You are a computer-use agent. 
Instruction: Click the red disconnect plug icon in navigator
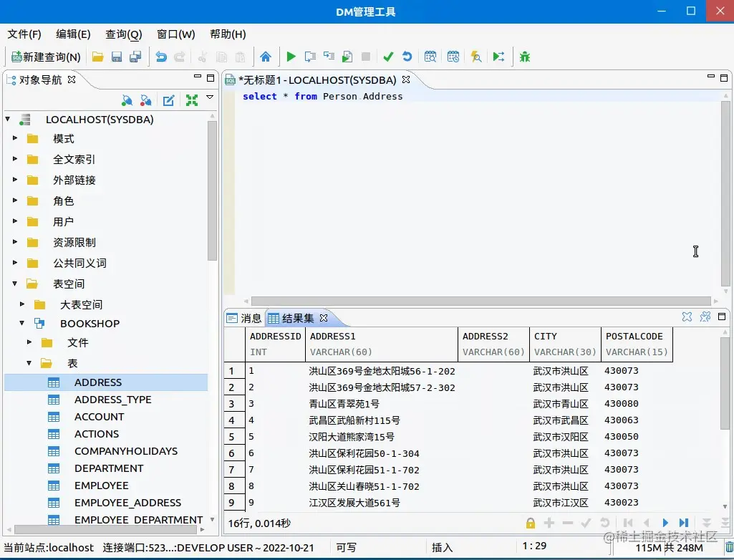pos(146,100)
